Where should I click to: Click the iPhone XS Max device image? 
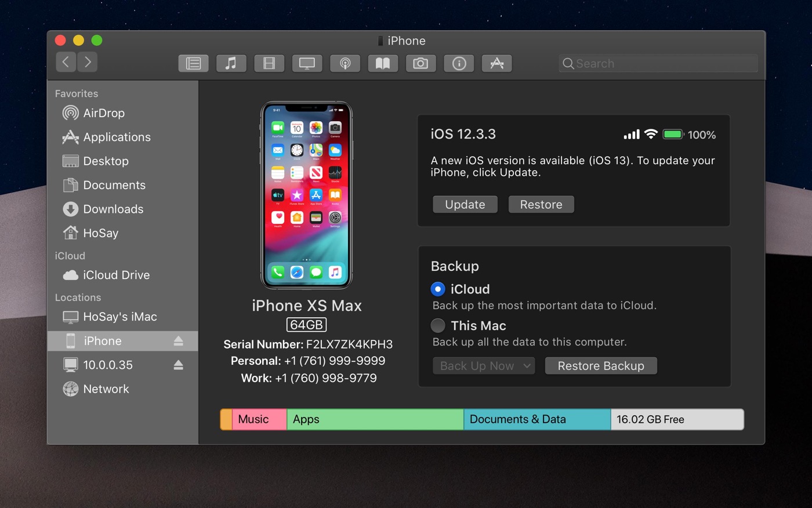pyautogui.click(x=306, y=195)
